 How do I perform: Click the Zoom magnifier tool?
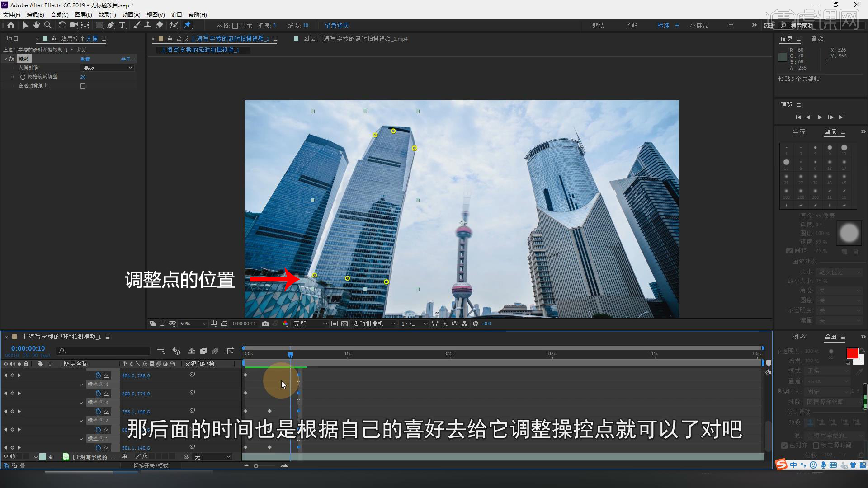click(48, 25)
